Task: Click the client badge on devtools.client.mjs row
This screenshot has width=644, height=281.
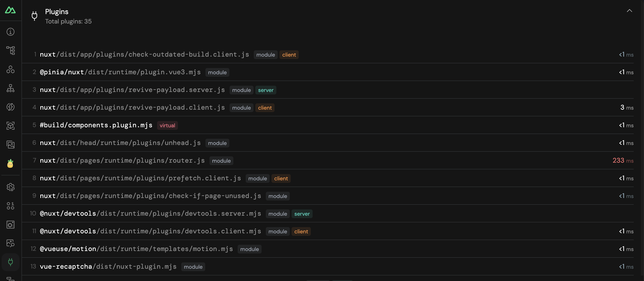Action: pyautogui.click(x=301, y=232)
